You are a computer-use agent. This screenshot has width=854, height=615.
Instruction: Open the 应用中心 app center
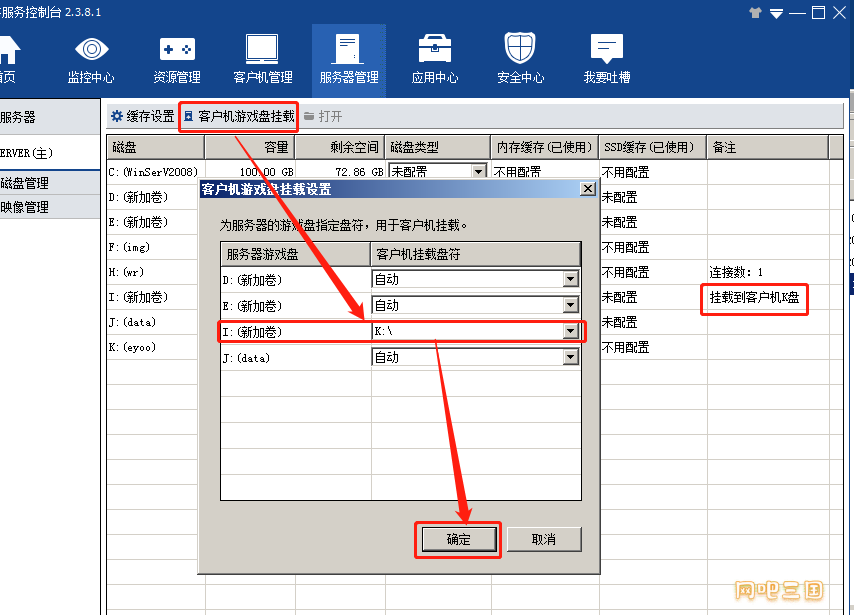[x=435, y=60]
